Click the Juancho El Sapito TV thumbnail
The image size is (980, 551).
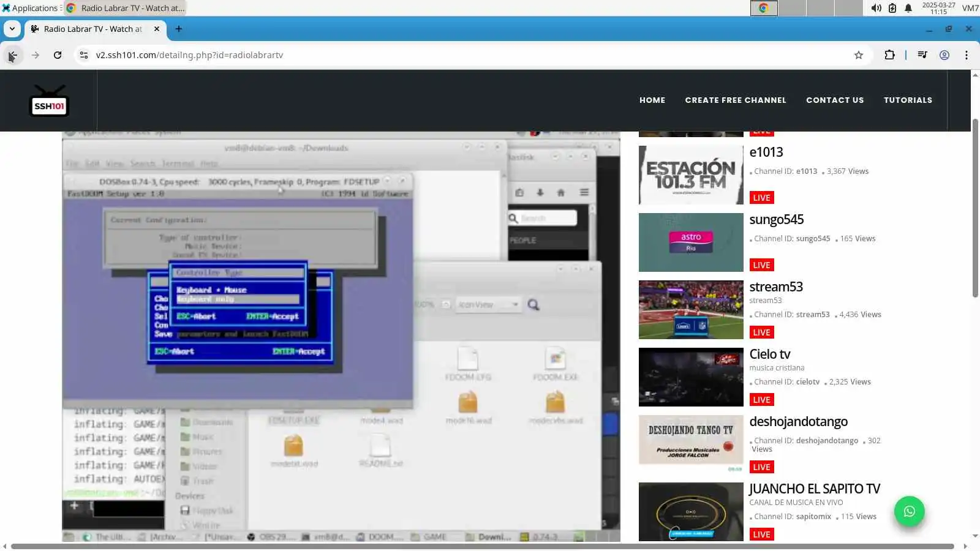(x=691, y=512)
